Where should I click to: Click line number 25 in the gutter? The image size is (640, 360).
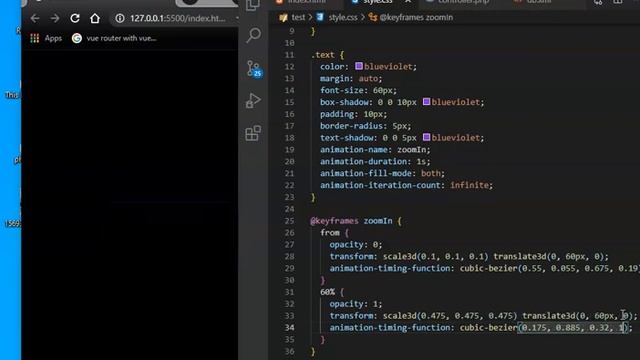tap(289, 221)
